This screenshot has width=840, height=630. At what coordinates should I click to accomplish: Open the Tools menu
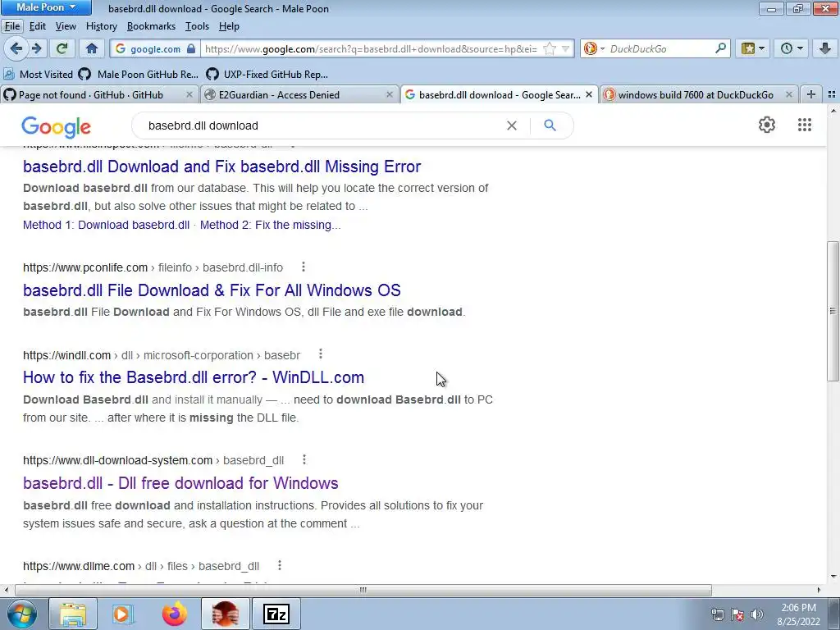[197, 26]
